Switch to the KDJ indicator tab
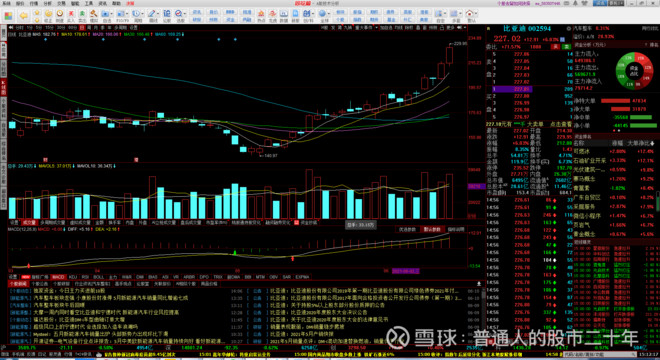This screenshot has width=660, height=360. point(72,277)
